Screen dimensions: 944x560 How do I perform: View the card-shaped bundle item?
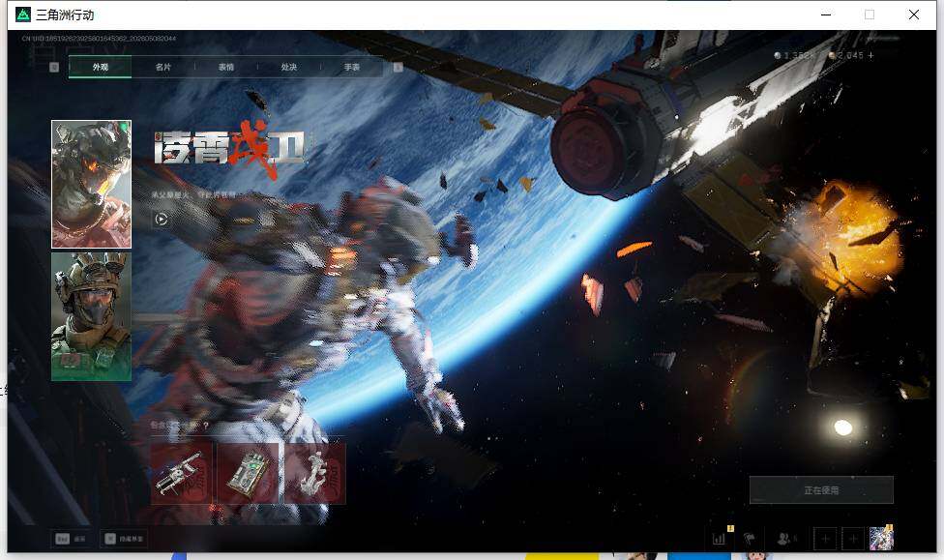point(248,474)
